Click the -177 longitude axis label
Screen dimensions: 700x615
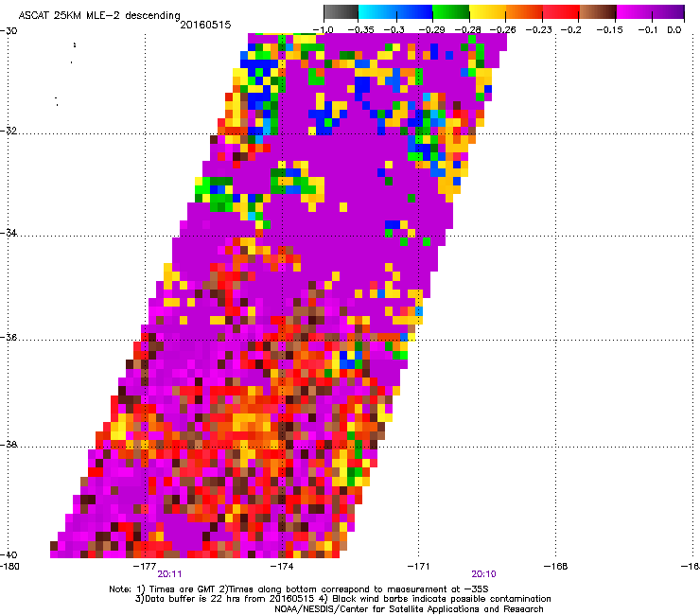pyautogui.click(x=145, y=567)
